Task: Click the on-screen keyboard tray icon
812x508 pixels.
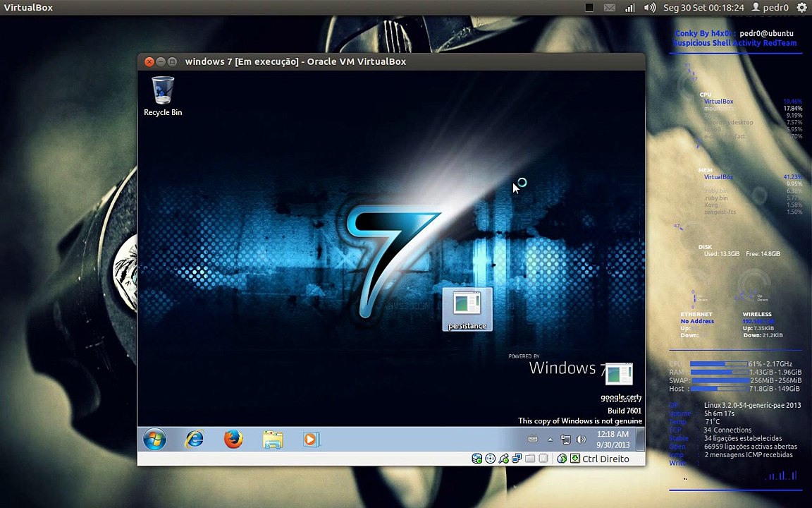Action: click(533, 440)
